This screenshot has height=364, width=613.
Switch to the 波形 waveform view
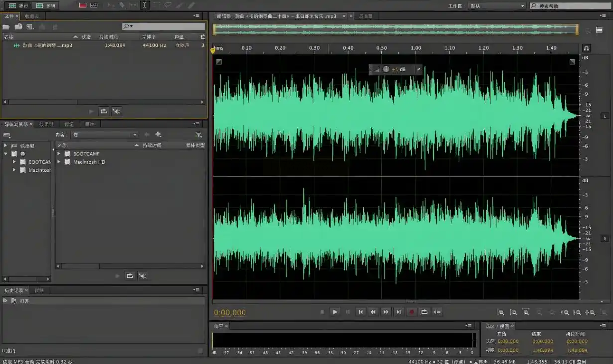[x=19, y=6]
